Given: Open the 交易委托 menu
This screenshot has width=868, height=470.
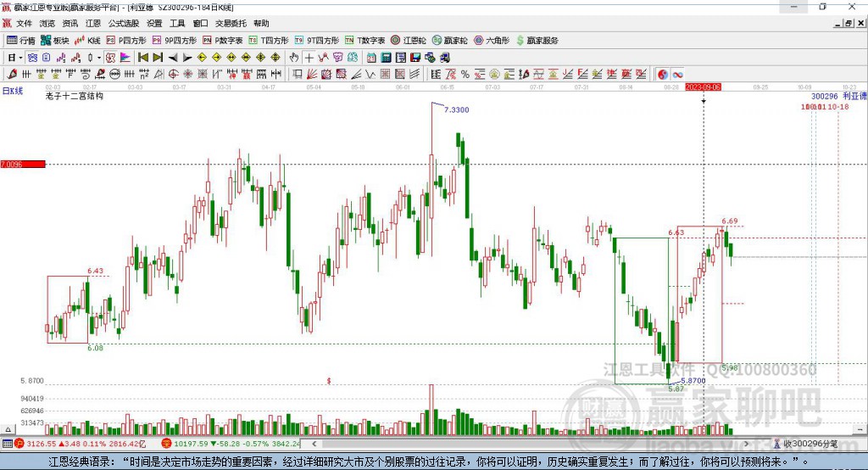Looking at the screenshot, I should point(231,23).
